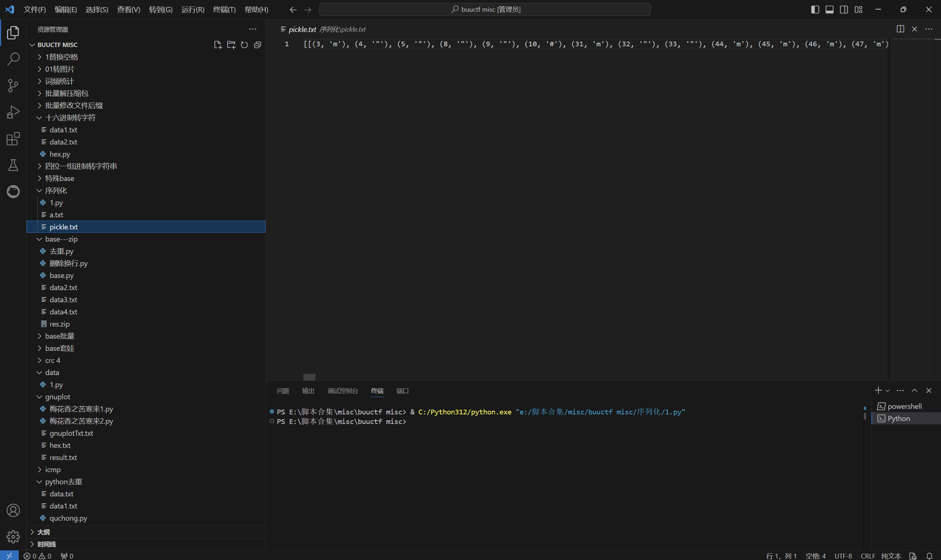Screen dimensions: 941x560
Task: Open the Manage gear icon
Action: pos(13,536)
